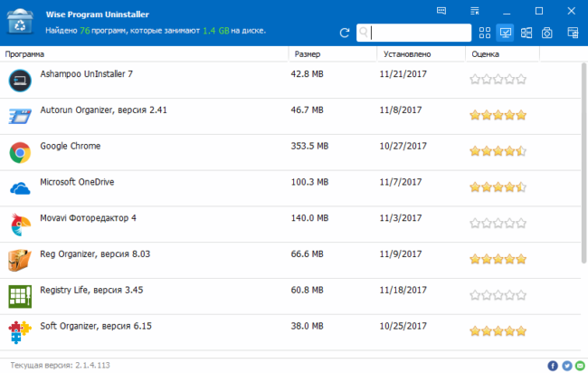Click the 353.5 MB size value
The width and height of the screenshot is (588, 373).
(309, 146)
